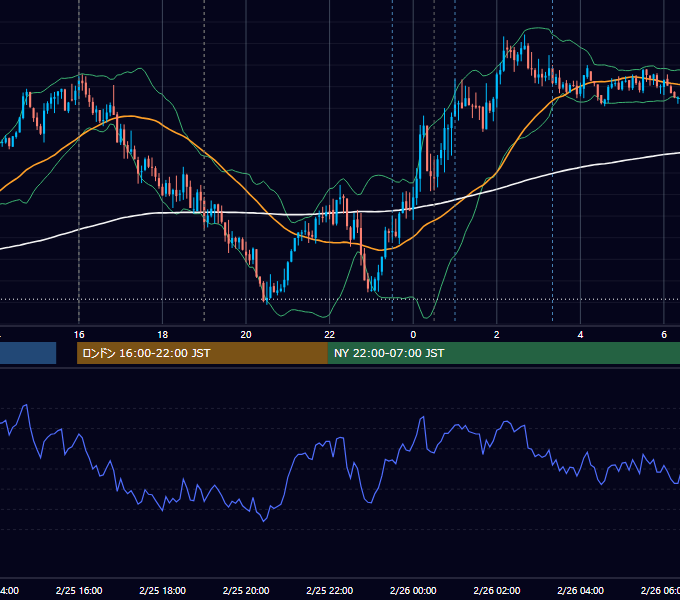
Task: Select the blue session bar before London
Action: (x=28, y=353)
